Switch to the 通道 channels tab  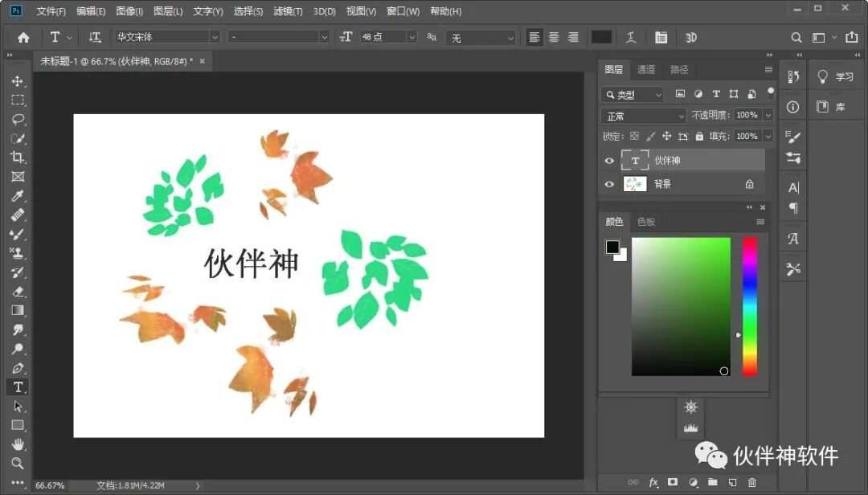646,69
